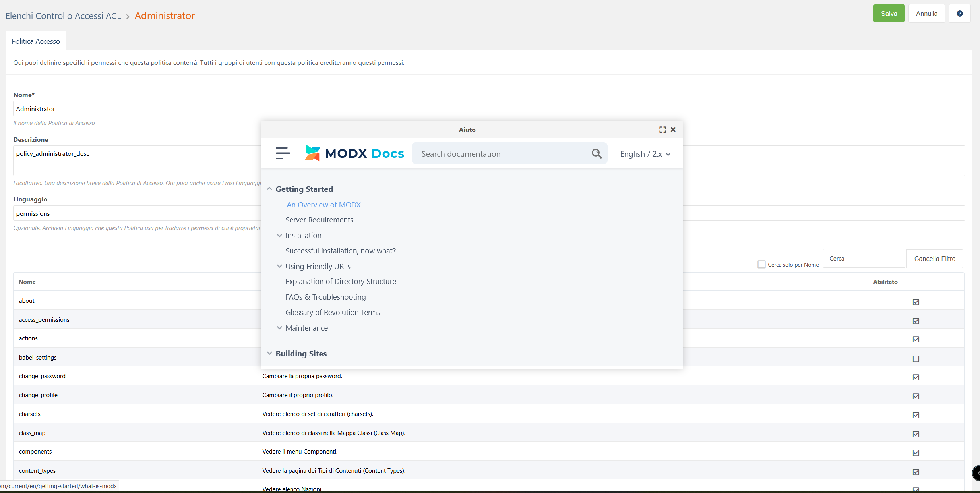Click the search magnifier icon
Screen dimensions: 980x493
coord(597,153)
